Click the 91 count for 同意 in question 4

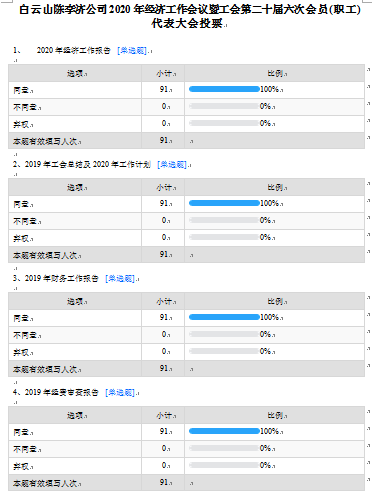click(x=164, y=431)
